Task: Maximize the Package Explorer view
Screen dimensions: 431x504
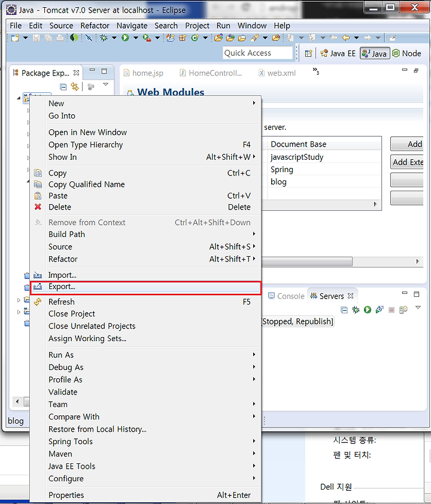Action: point(104,71)
